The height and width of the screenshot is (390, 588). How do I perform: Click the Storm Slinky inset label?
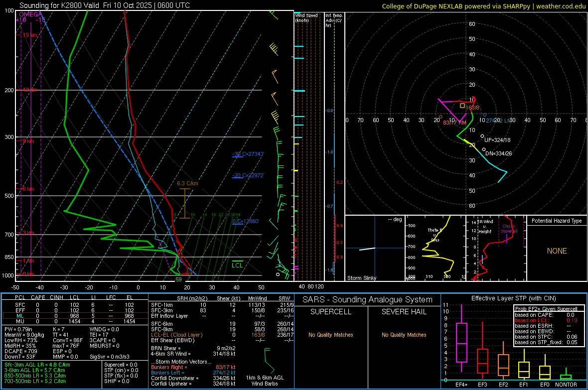click(x=361, y=278)
